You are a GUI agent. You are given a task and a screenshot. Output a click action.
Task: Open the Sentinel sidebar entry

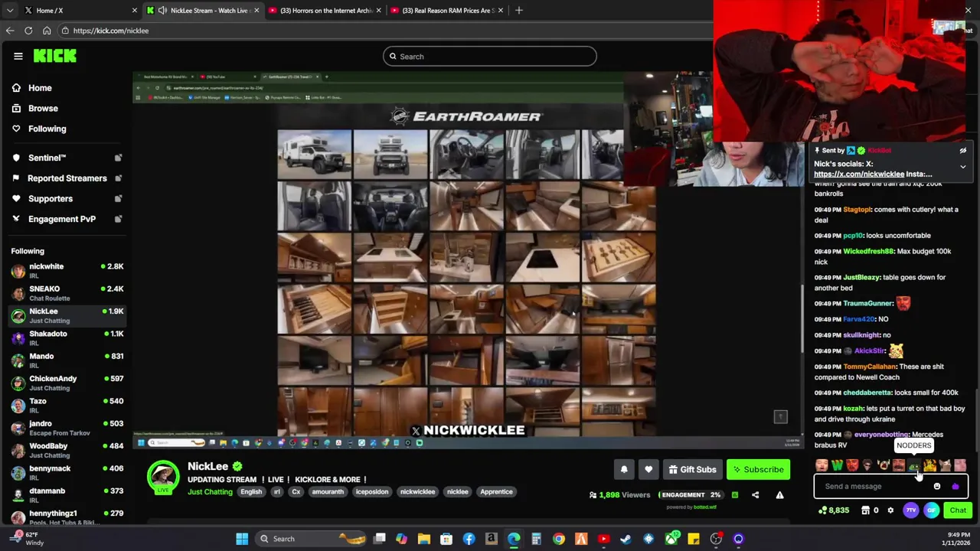pyautogui.click(x=47, y=158)
